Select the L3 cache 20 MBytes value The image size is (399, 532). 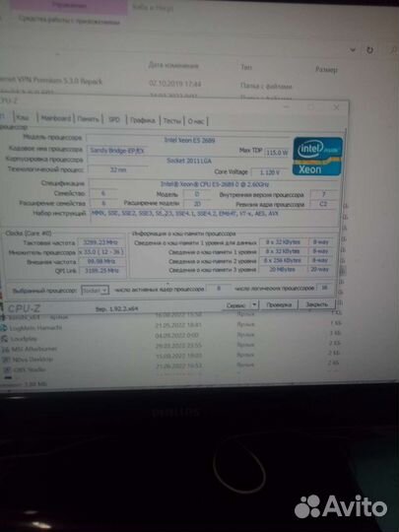tap(284, 269)
